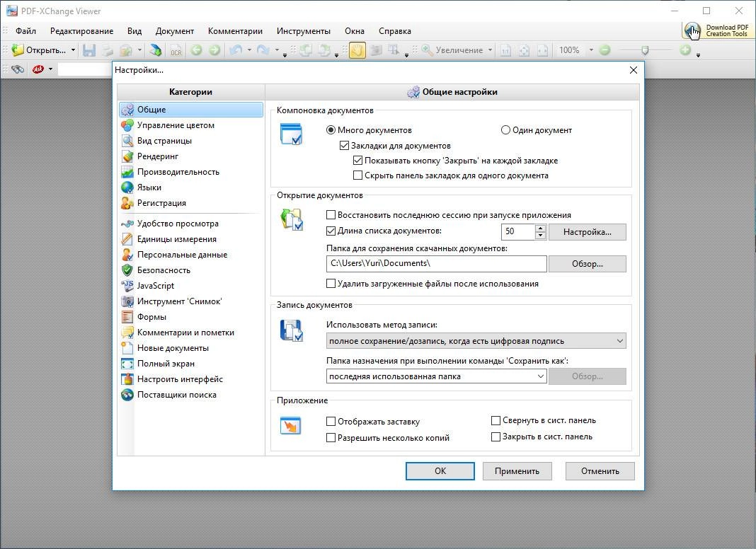Screen dimensions: 756x549
Task: Open the 'Безопасность' category
Action: [191, 270]
